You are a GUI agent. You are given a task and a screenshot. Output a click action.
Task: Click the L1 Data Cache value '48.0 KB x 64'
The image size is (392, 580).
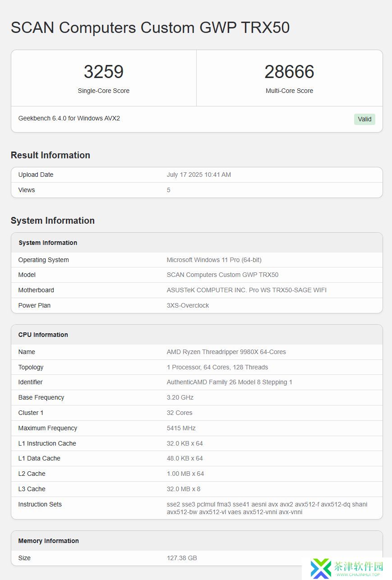click(185, 458)
